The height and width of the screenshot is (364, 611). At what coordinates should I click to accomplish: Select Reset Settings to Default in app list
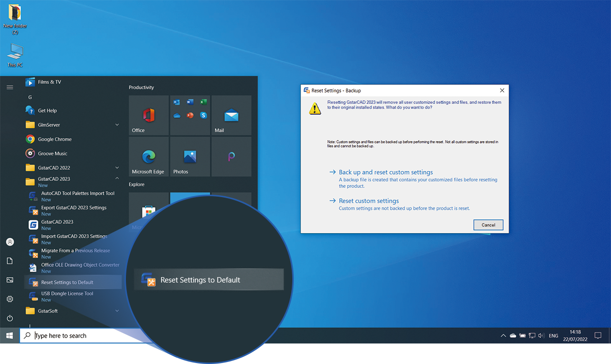[73, 282]
